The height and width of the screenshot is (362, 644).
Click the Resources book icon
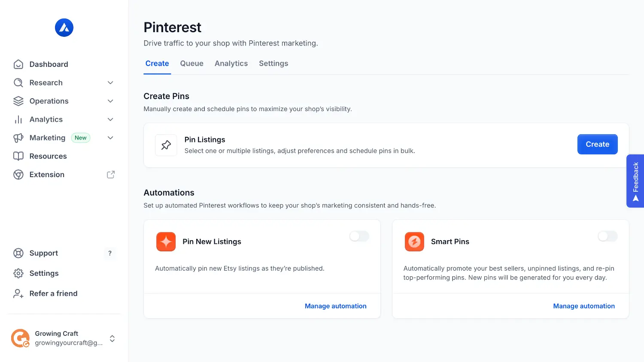click(18, 156)
